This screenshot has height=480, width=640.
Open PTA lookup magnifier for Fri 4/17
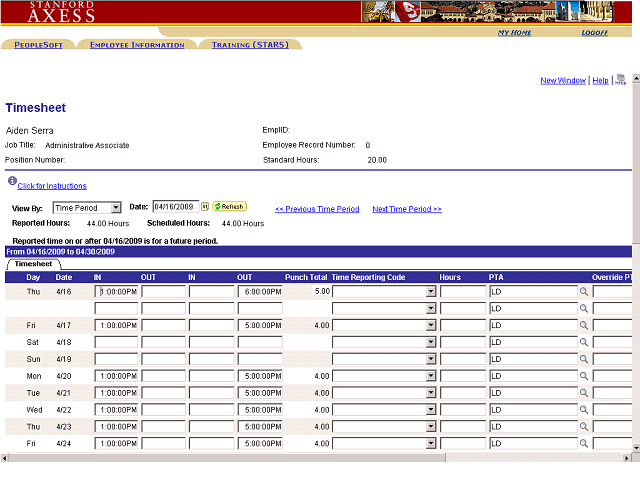[584, 325]
